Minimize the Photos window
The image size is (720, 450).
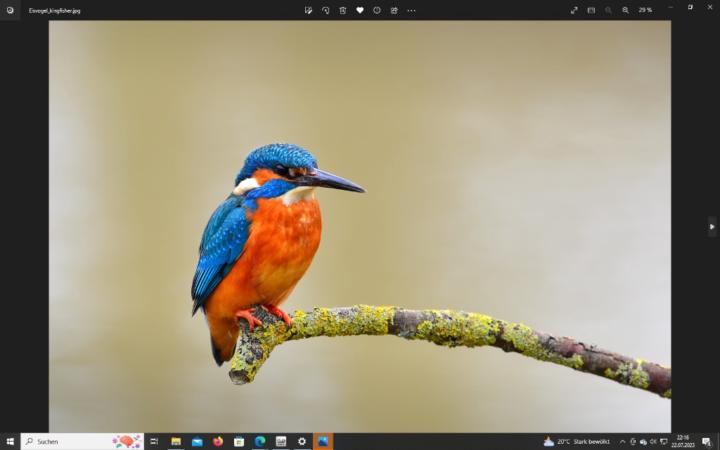pyautogui.click(x=671, y=7)
